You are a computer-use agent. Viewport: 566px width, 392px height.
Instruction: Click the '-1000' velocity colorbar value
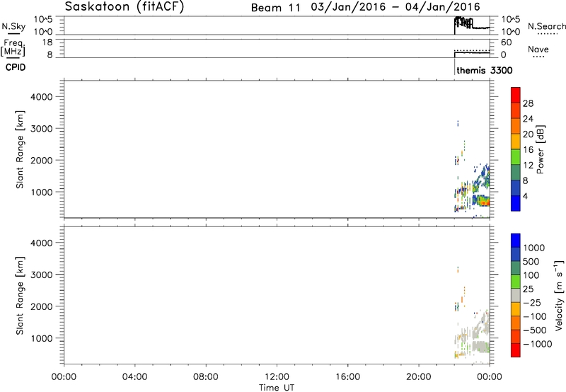coord(538,344)
